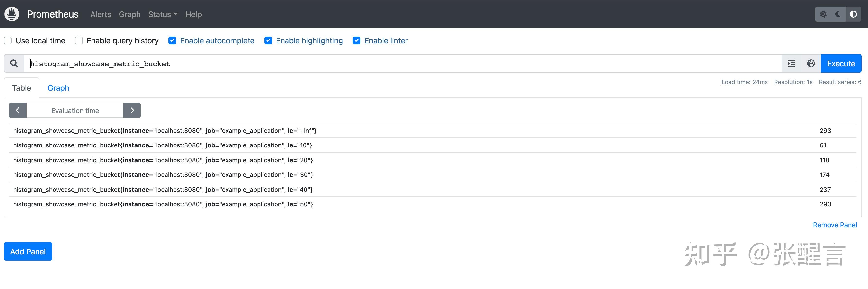This screenshot has height=289, width=868.
Task: Enable query history
Action: click(x=79, y=40)
